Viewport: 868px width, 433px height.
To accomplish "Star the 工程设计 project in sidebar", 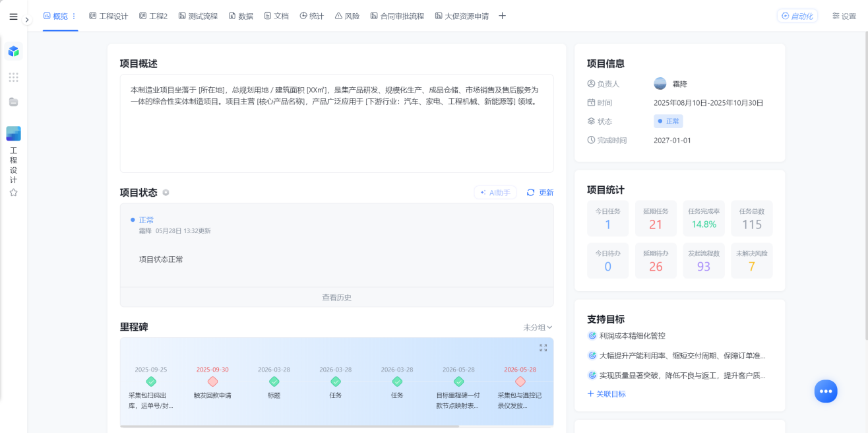I will coord(13,193).
